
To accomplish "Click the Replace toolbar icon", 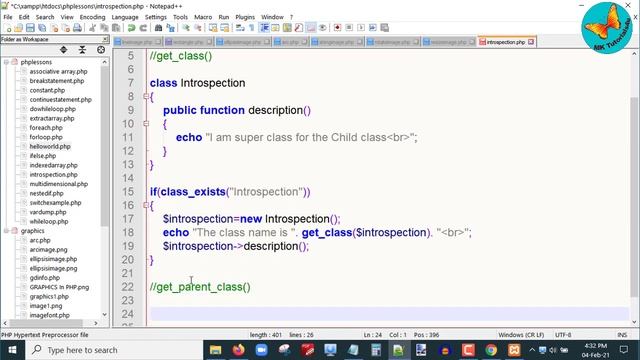I will pos(171,28).
